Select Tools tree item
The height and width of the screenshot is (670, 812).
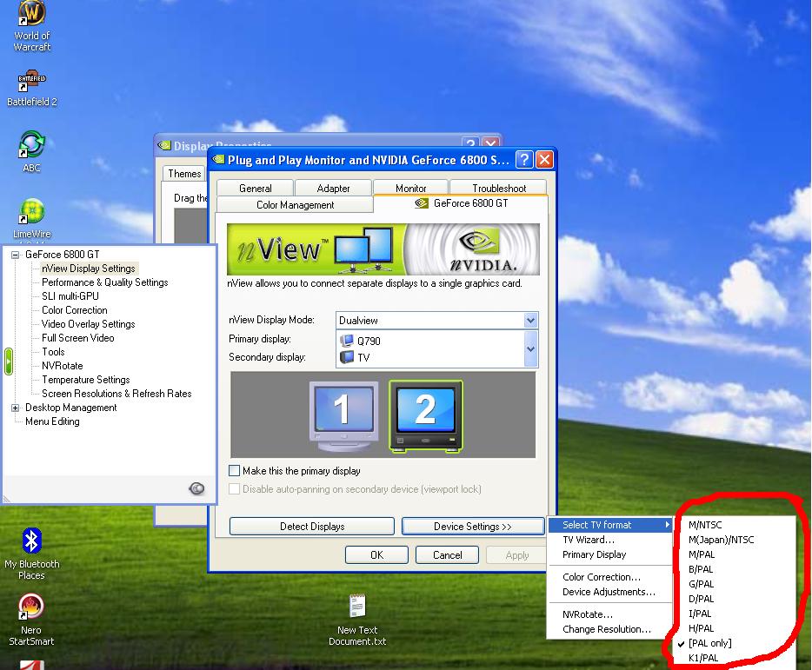(53, 352)
